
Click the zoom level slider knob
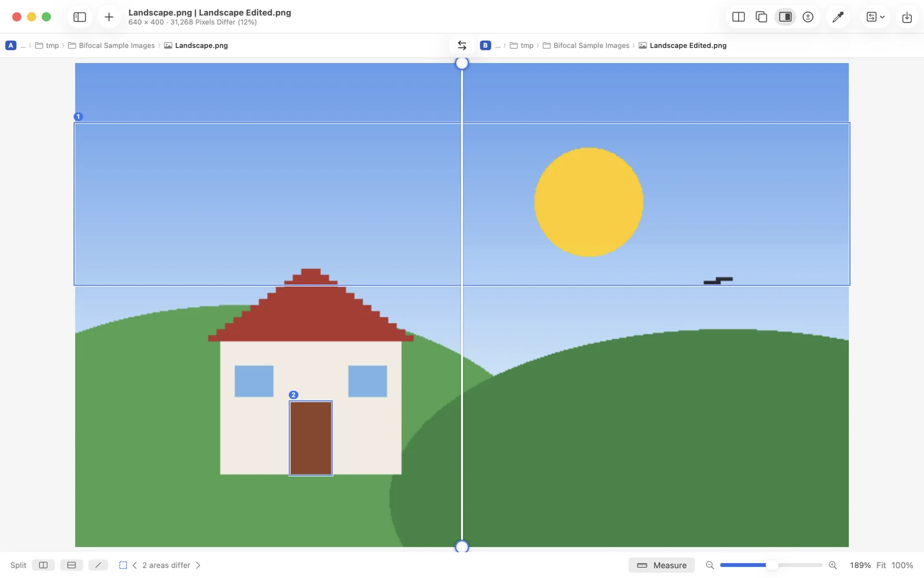click(772, 565)
